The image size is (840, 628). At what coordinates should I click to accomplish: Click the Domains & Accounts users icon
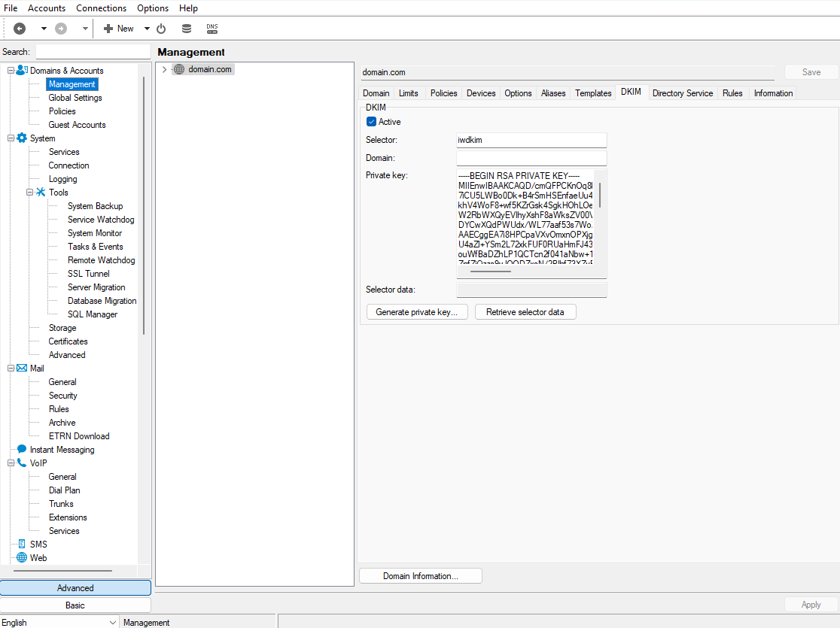click(x=22, y=70)
